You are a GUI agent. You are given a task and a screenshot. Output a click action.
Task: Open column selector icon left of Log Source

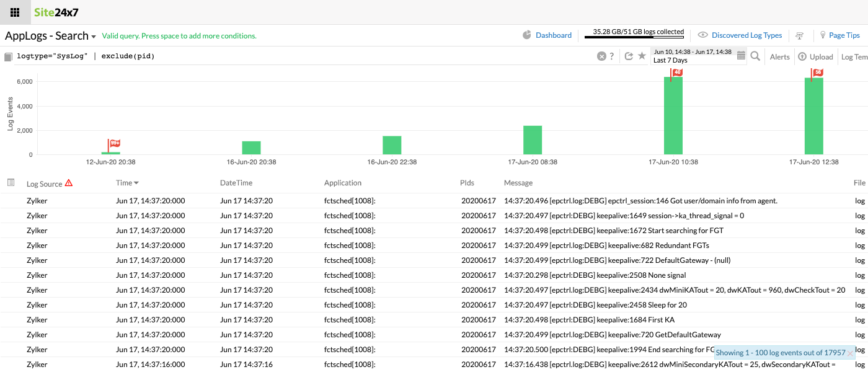(x=11, y=183)
